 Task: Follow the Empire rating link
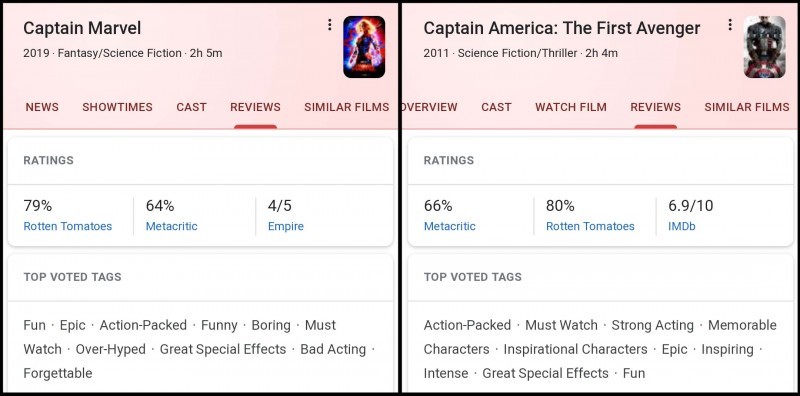tap(286, 227)
